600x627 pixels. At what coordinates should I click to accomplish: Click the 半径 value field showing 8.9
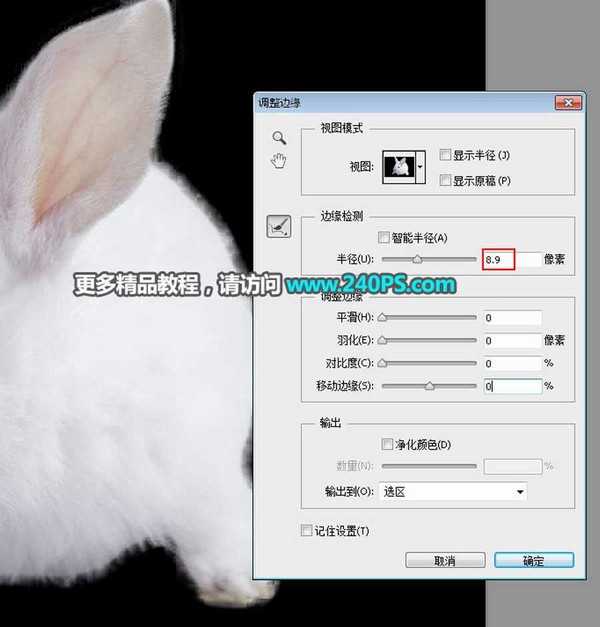498,259
